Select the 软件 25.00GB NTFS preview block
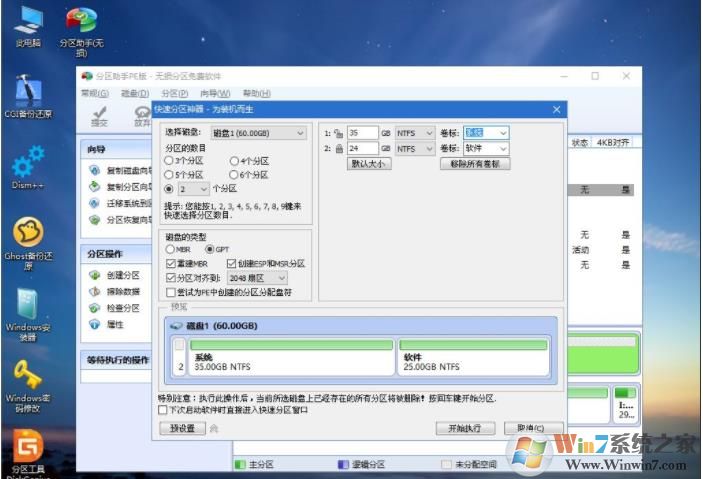The image size is (703, 479). pos(473,357)
